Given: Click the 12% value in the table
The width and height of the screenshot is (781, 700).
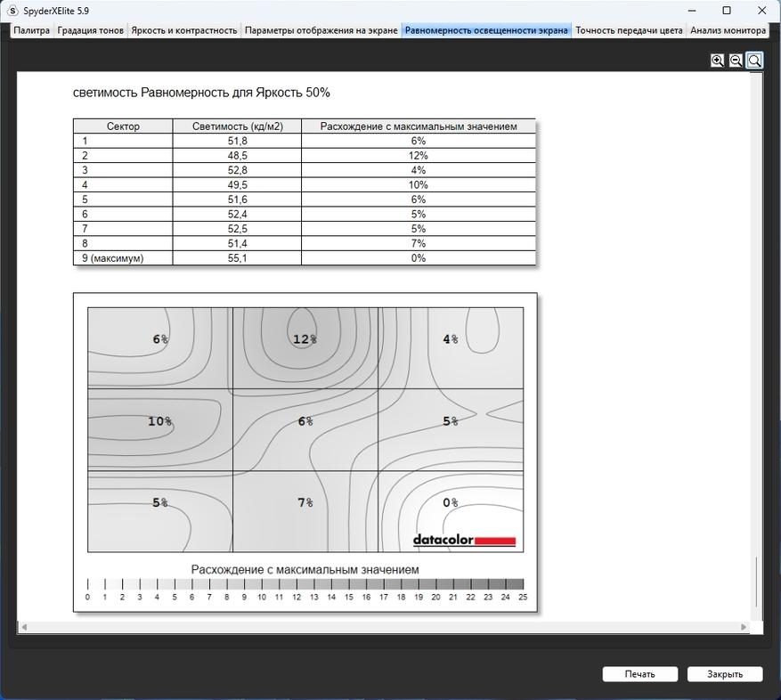Looking at the screenshot, I should click(419, 156).
